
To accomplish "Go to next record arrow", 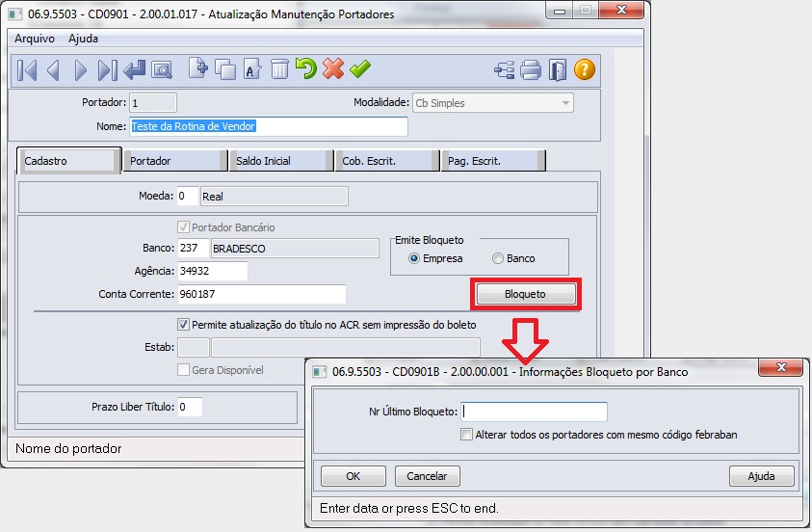I will click(80, 69).
